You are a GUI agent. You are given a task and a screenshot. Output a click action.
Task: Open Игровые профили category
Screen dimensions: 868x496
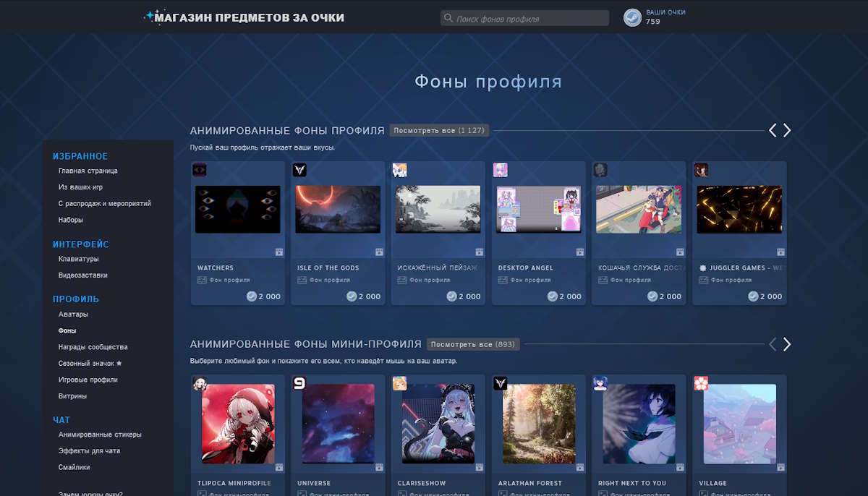pyautogui.click(x=88, y=380)
